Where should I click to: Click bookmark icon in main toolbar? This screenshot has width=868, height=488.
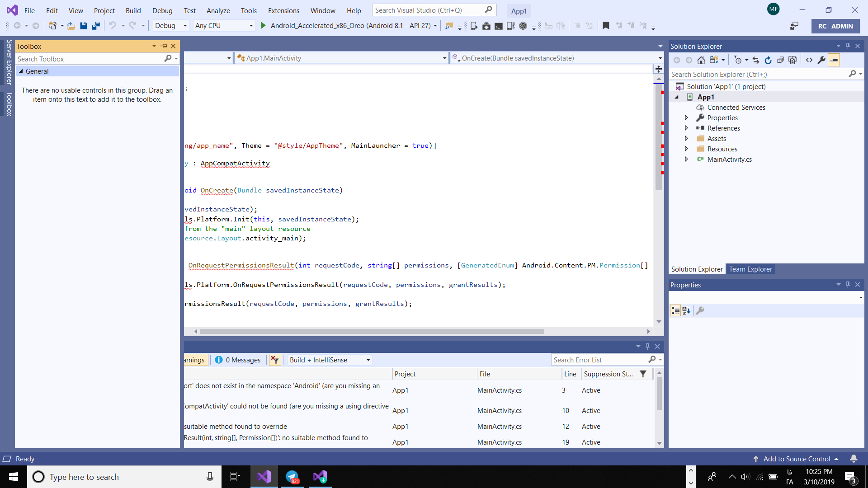(x=606, y=26)
